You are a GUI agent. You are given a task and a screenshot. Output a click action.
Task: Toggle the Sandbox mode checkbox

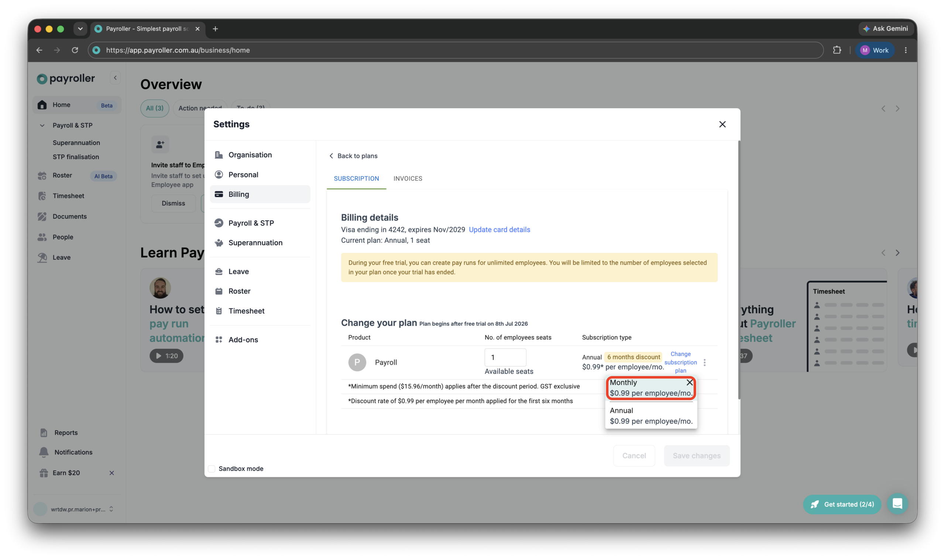point(212,468)
